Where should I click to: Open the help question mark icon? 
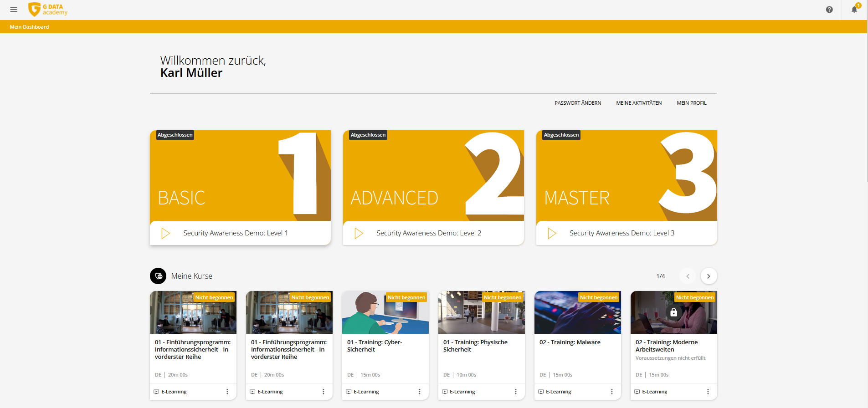point(829,10)
